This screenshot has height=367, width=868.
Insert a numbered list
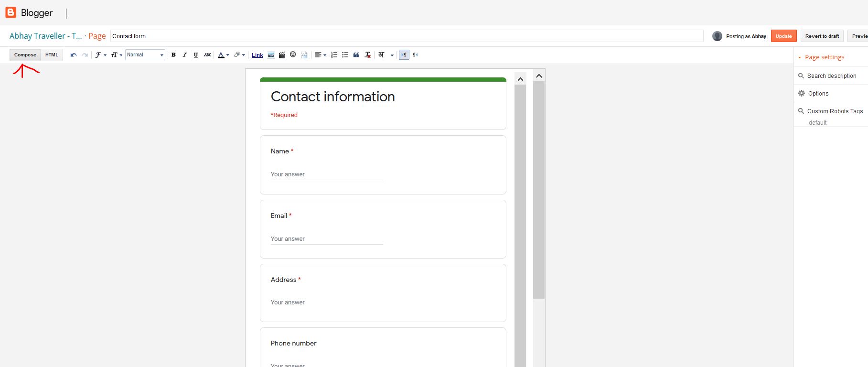pyautogui.click(x=334, y=55)
